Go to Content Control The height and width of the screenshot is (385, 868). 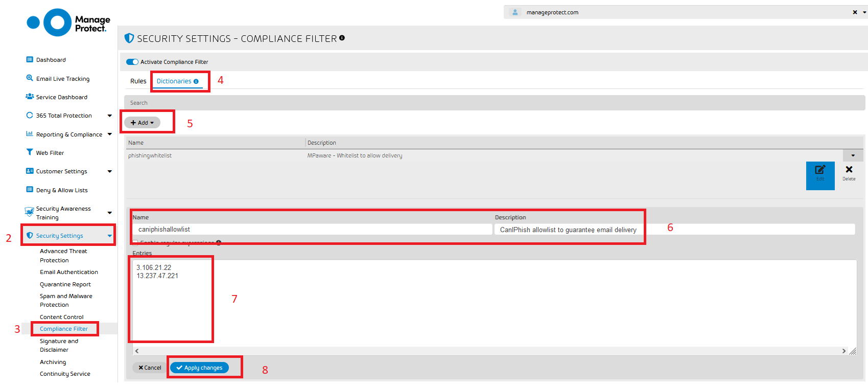[x=61, y=317]
